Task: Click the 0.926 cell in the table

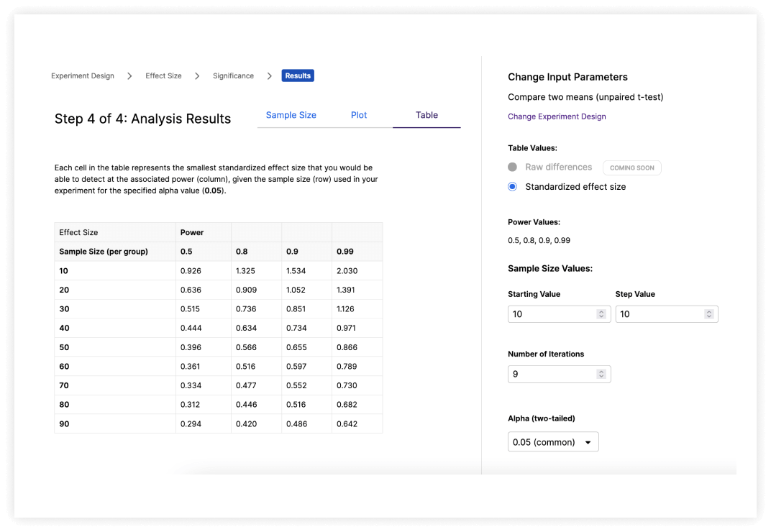Action: (190, 271)
